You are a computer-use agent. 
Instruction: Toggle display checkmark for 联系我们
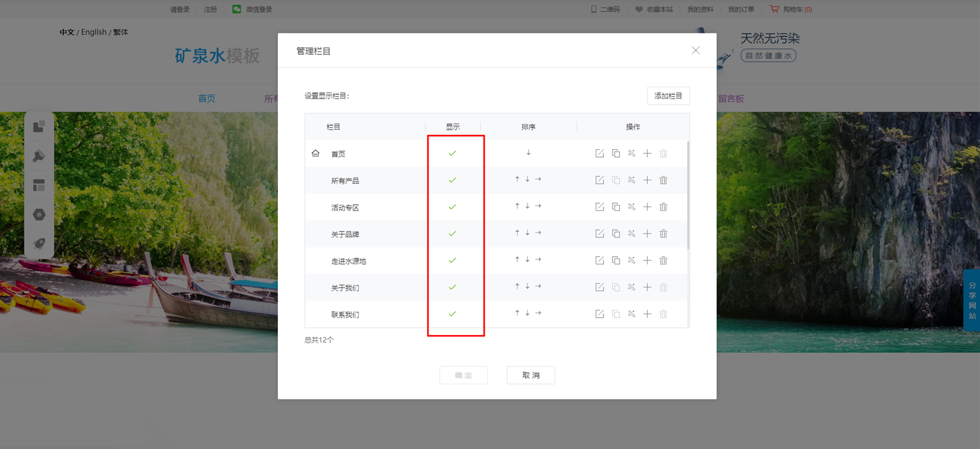(x=452, y=314)
